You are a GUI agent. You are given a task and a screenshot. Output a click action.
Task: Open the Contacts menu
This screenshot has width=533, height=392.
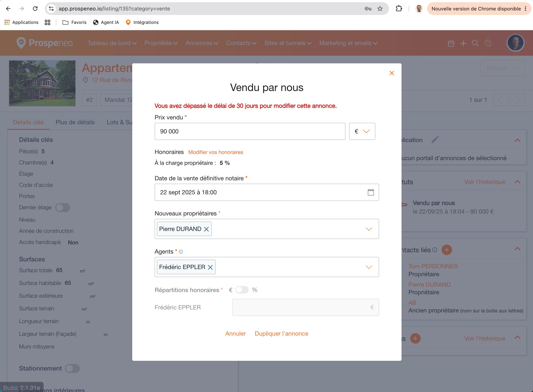(241, 43)
